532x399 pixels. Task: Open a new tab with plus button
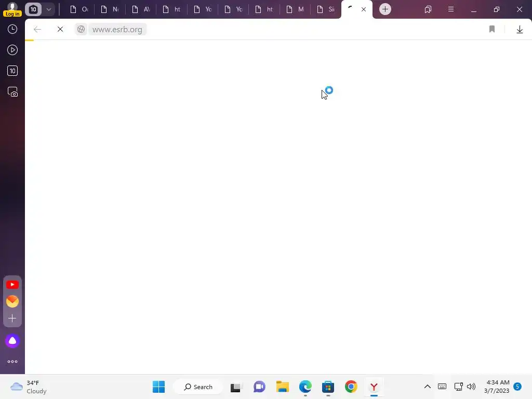[x=385, y=9]
